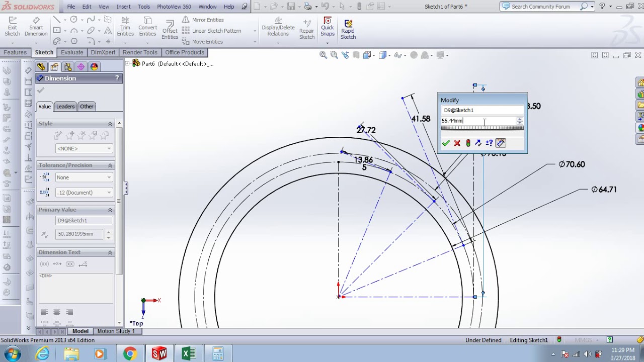Open the Tolerance type None dropdown
The height and width of the screenshot is (362, 644).
click(x=84, y=177)
